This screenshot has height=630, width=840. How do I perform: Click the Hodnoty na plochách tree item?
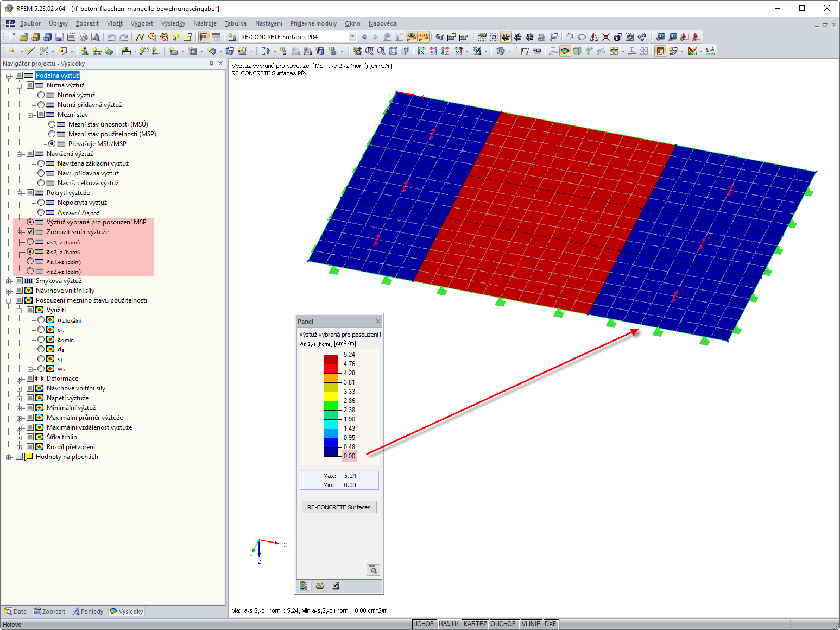tap(67, 457)
